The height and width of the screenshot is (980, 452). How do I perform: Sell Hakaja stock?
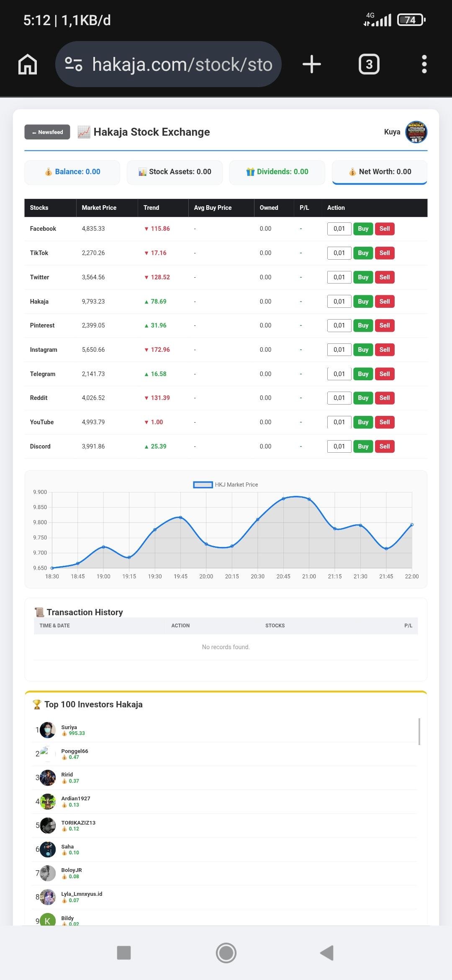[384, 302]
